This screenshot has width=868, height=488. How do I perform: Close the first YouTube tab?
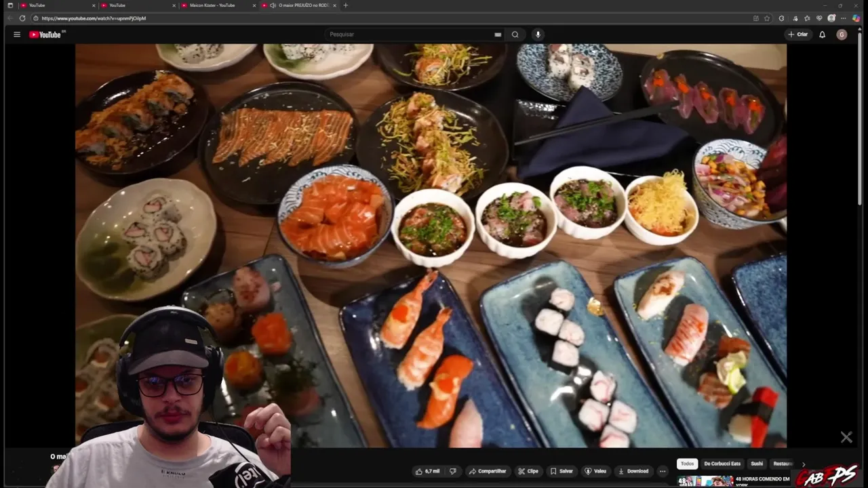(93, 5)
